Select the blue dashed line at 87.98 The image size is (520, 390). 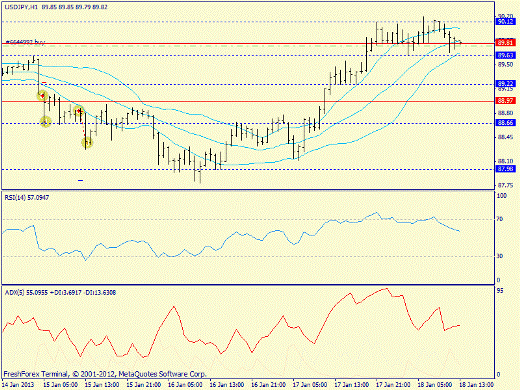248,169
